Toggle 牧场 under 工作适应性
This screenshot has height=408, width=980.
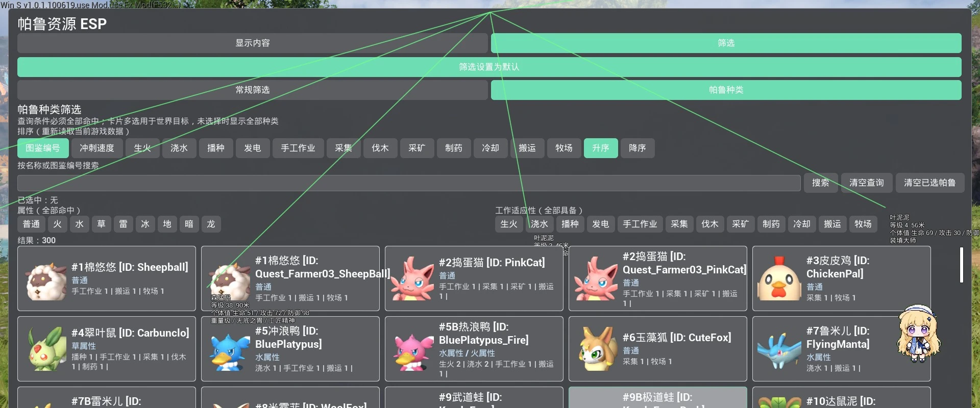click(x=863, y=224)
